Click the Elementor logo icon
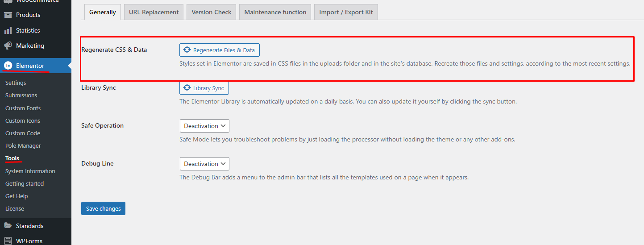Image resolution: width=644 pixels, height=245 pixels. (x=8, y=66)
